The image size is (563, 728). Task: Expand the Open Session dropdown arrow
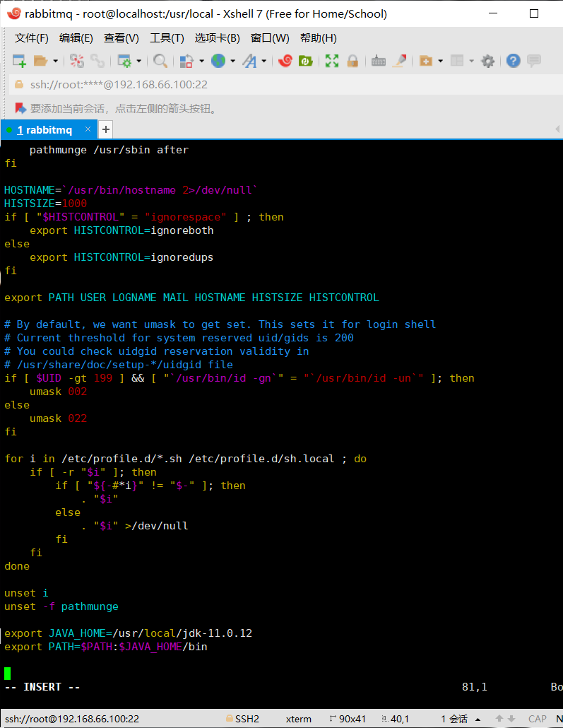[55, 61]
